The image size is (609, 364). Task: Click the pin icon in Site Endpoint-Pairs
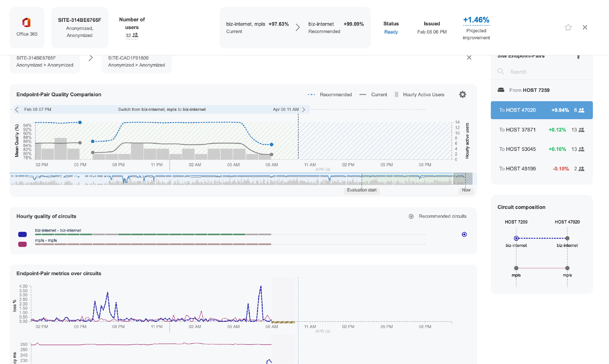point(578,56)
